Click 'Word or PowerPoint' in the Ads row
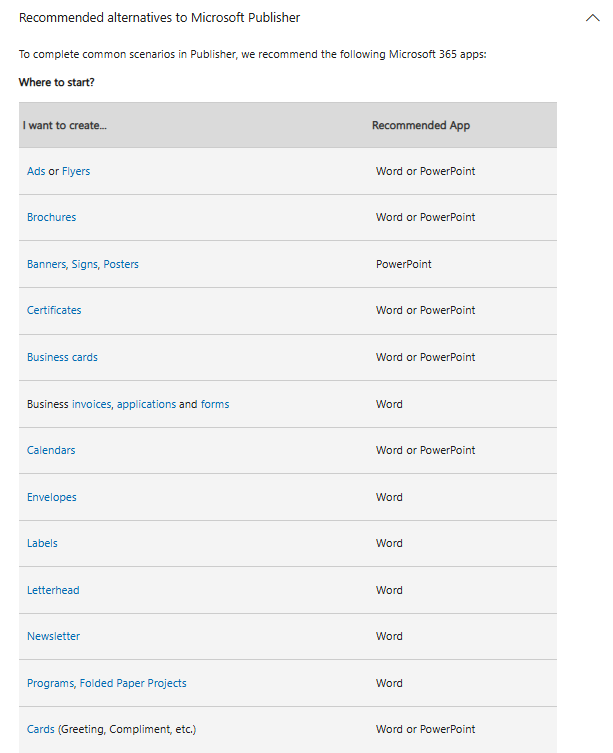Viewport: 613px width, 753px height. coord(426,171)
